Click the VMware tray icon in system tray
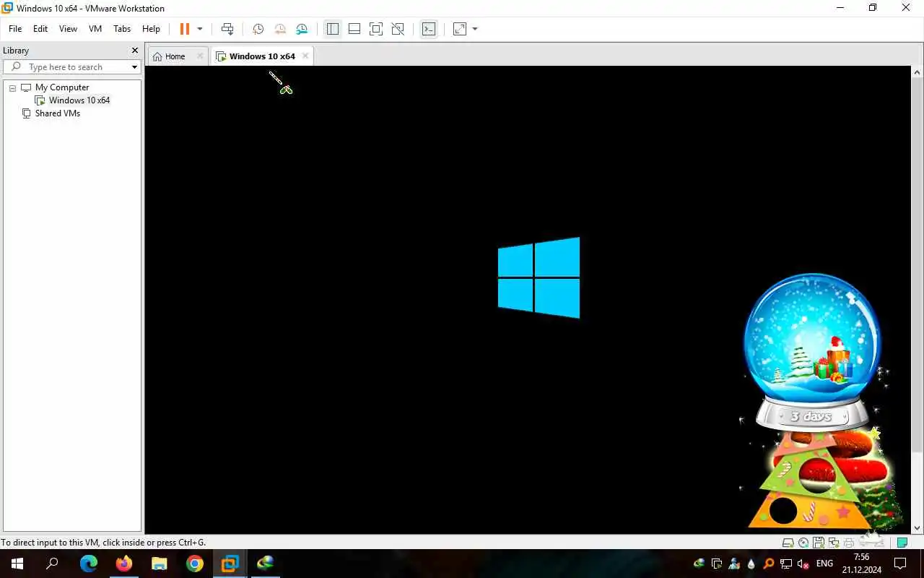This screenshot has height=578, width=924. (x=717, y=564)
